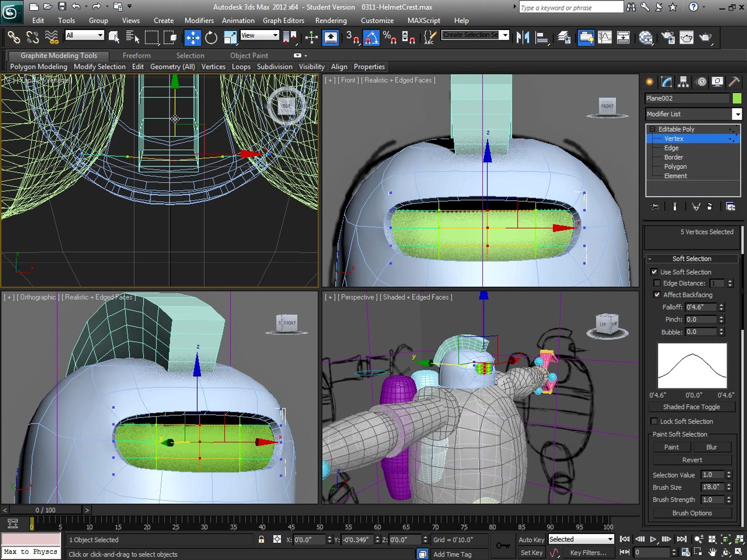
Task: Switch to the Object Paint ribbon tab
Action: point(249,55)
